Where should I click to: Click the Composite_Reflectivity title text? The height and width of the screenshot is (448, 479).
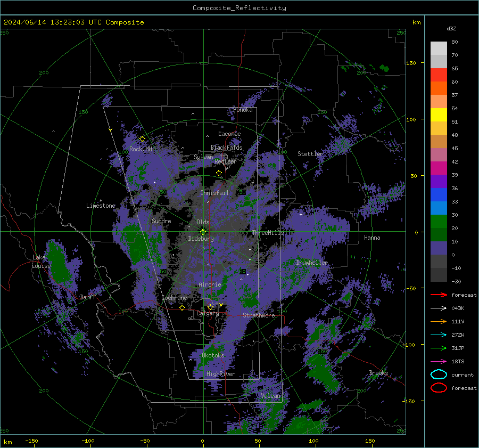(239, 8)
